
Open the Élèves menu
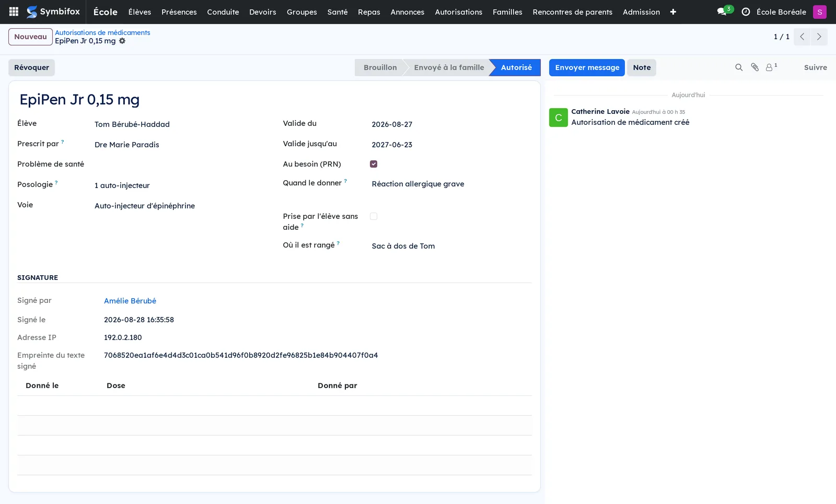coord(140,11)
